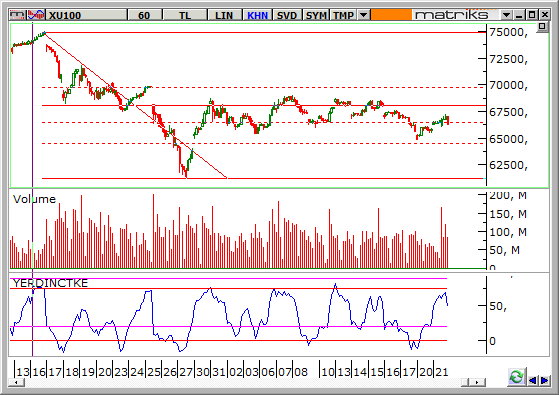Click the Volume panel label
559x395 pixels.
[35, 199]
